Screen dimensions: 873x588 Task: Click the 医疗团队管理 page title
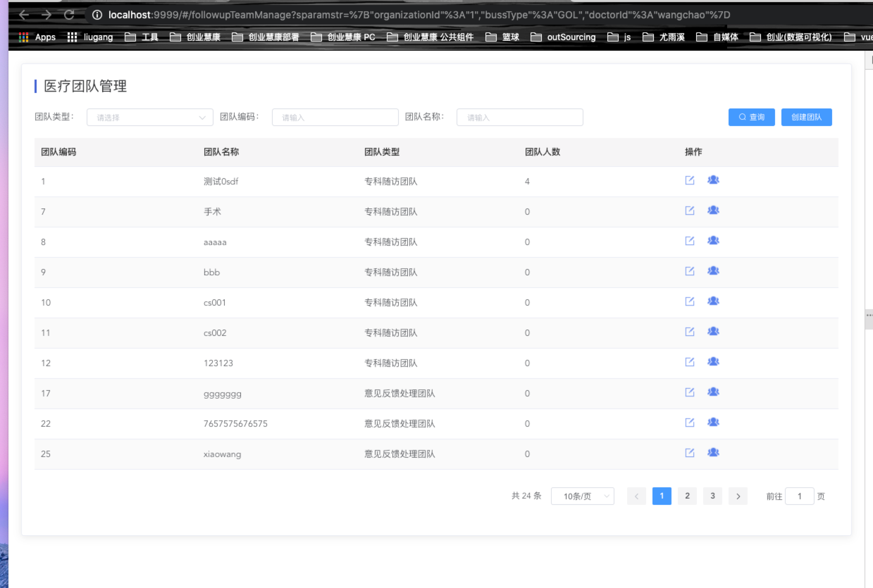click(x=86, y=86)
